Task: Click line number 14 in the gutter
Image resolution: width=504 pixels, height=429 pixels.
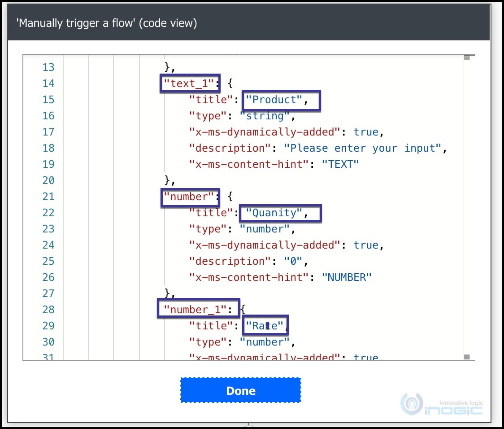Action: click(x=48, y=83)
